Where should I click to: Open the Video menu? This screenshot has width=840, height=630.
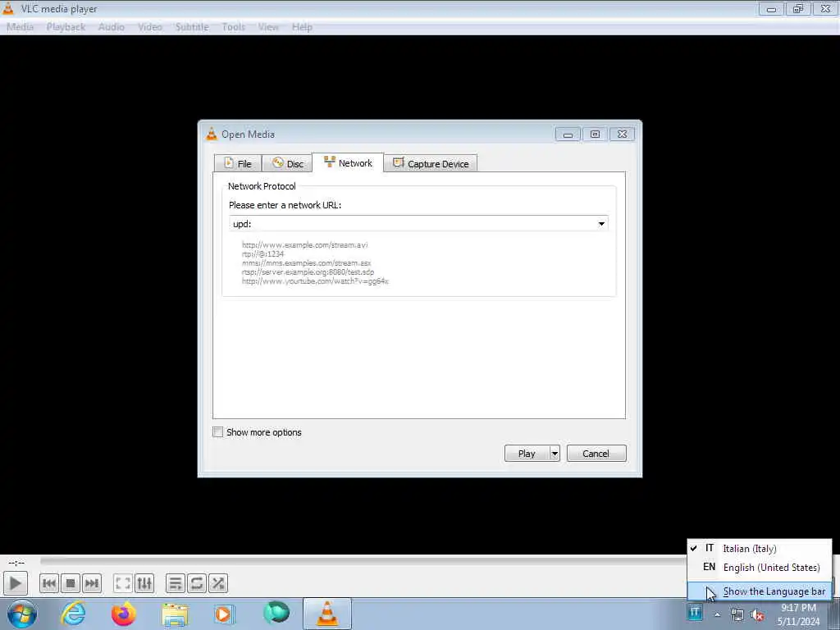coord(150,27)
